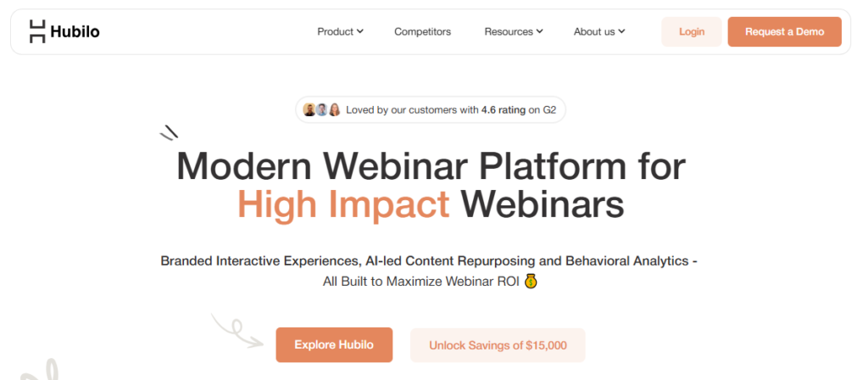The width and height of the screenshot is (868, 380).
Task: Expand the About us dropdown chevron
Action: 621,31
